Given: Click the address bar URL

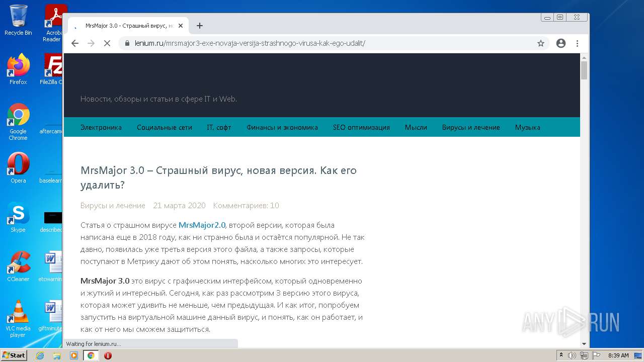Looking at the screenshot, I should tap(250, 43).
